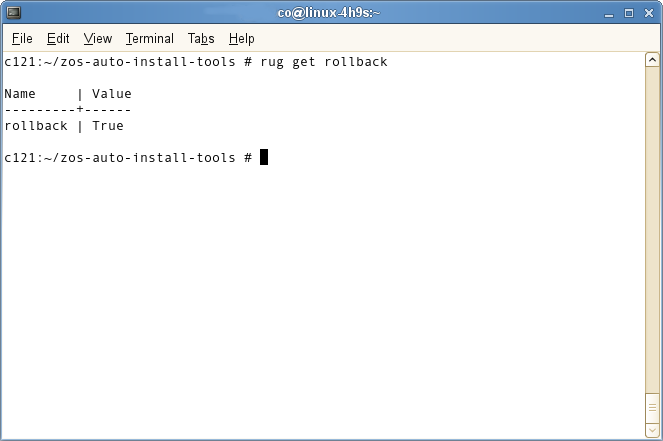Screen dimensions: 663x441
Task: Open the File menu
Action: tap(22, 39)
